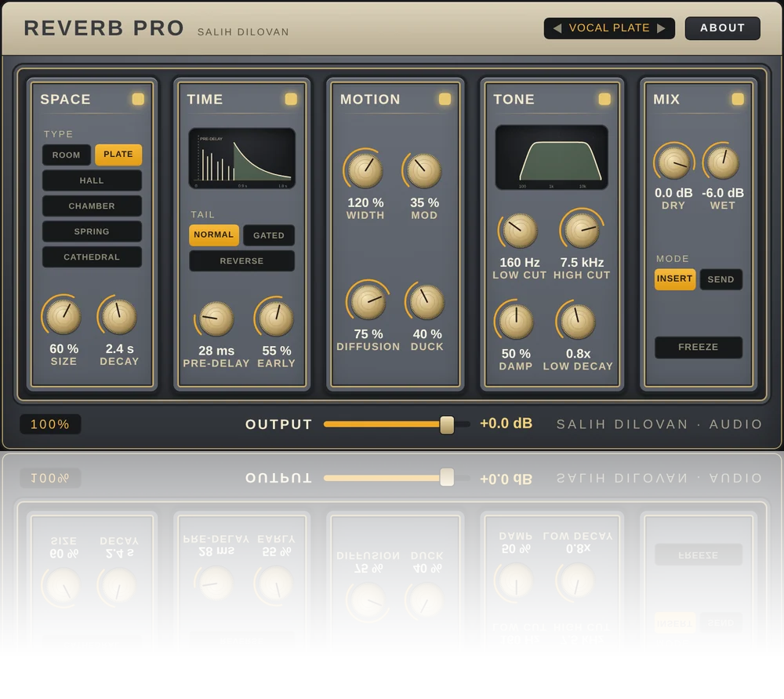Screen dimensions: 784x699
Task: Click the DIFFUSION knob
Action: click(x=368, y=302)
